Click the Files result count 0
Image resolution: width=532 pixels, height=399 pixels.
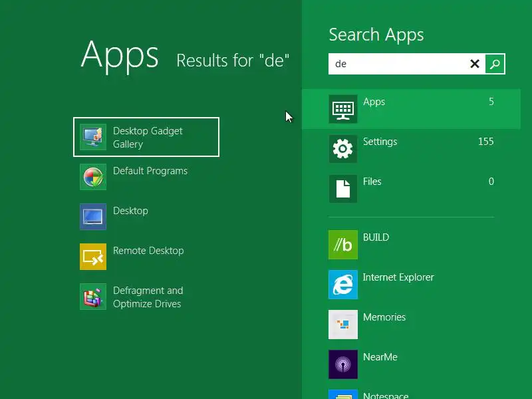pos(491,182)
